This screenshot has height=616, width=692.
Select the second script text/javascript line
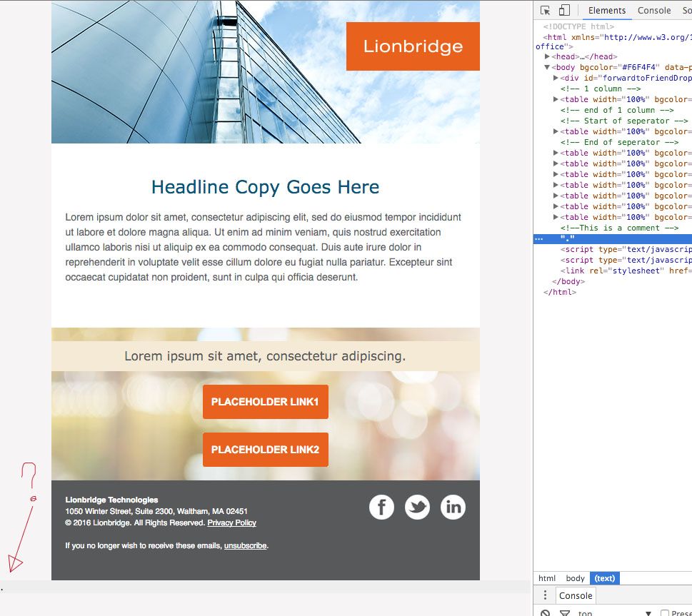pos(626,260)
